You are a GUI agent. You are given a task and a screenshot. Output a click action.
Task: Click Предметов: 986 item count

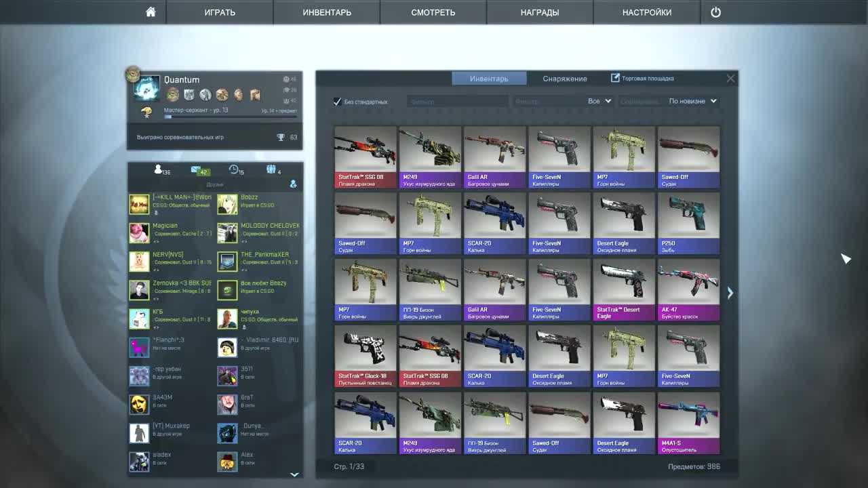(x=694, y=466)
